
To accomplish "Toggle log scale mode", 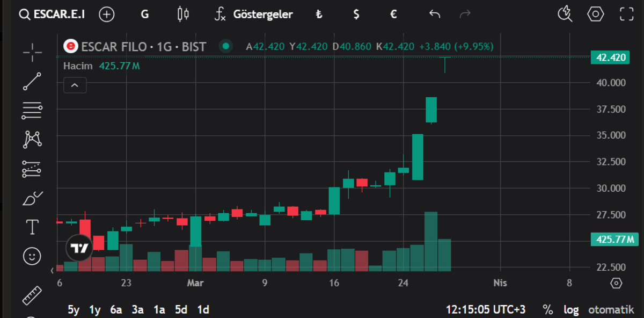I will point(571,310).
